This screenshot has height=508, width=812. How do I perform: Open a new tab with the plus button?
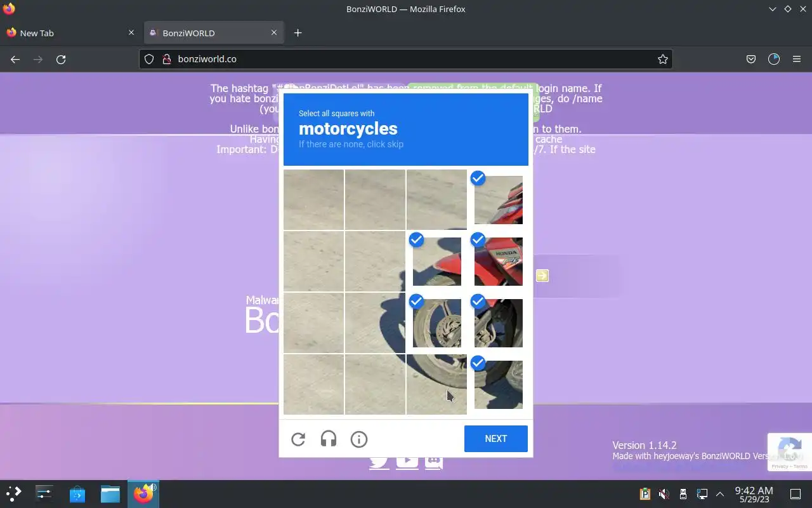[x=298, y=33]
